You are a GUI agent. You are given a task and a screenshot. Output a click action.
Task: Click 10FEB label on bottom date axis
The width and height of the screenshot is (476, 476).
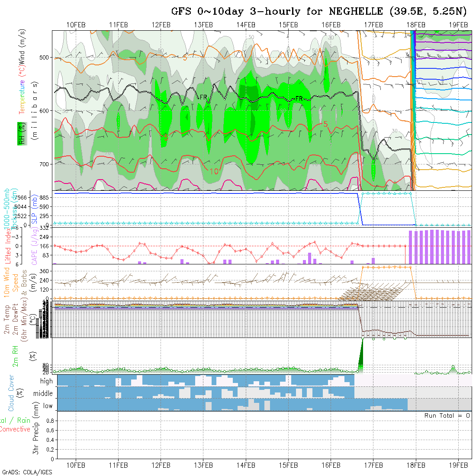point(76,465)
